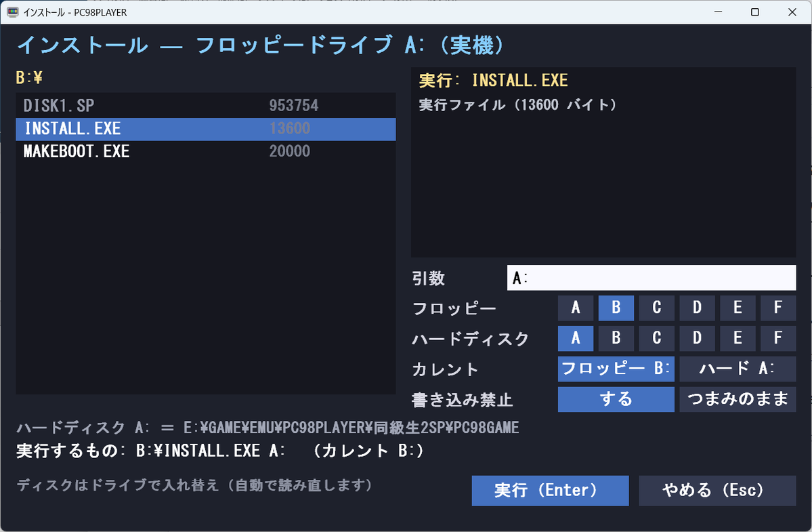This screenshot has height=532, width=812.
Task: Choose floppy drive D
Action: click(x=697, y=308)
